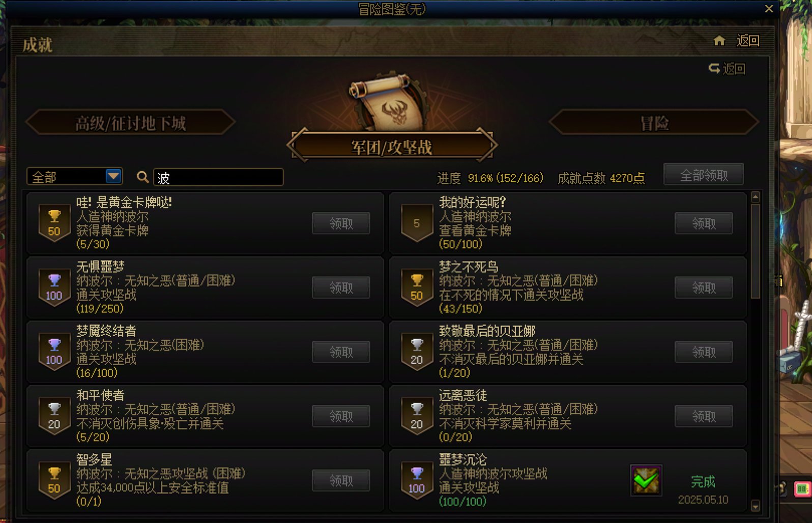Image resolution: width=812 pixels, height=523 pixels.
Task: Click the purple 100 trophy badge for 无惧噩梦
Action: pyautogui.click(x=54, y=288)
